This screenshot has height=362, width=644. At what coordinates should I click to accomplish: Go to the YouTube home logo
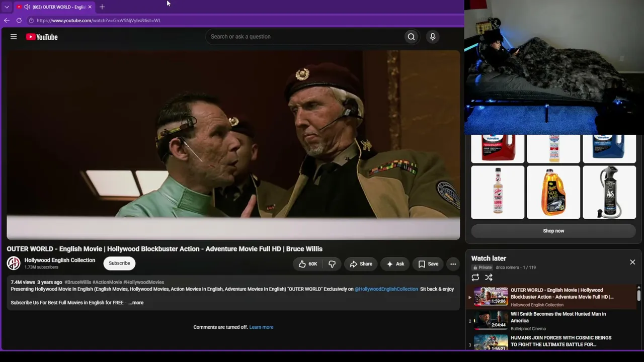pyautogui.click(x=42, y=37)
